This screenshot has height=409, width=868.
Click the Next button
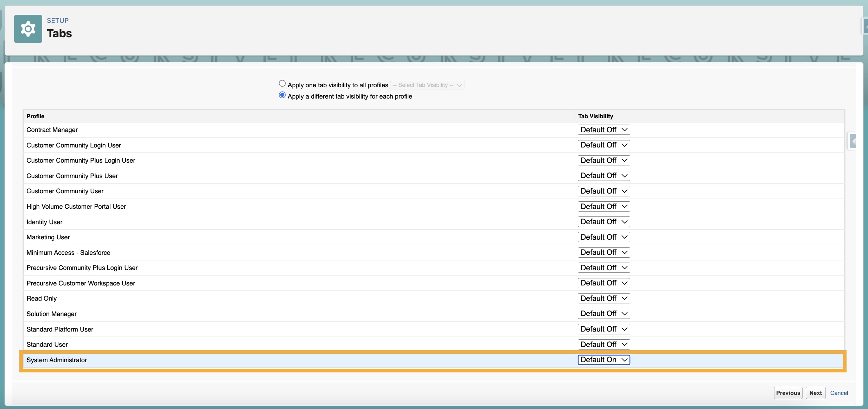815,393
